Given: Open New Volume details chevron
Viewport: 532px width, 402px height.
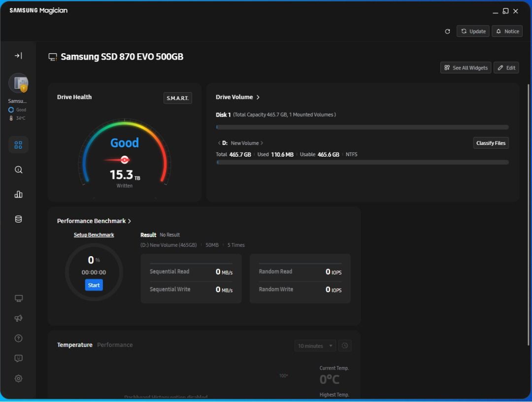Looking at the screenshot, I should [262, 143].
